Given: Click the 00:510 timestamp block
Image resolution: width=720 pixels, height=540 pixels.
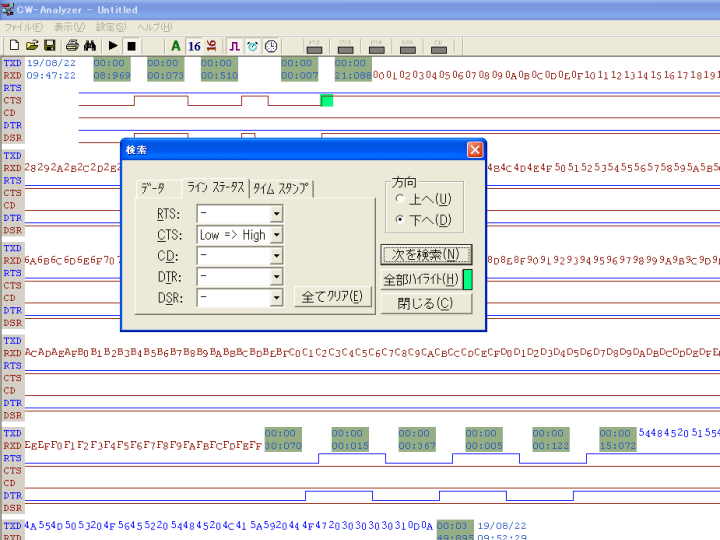Looking at the screenshot, I should pyautogui.click(x=219, y=69).
